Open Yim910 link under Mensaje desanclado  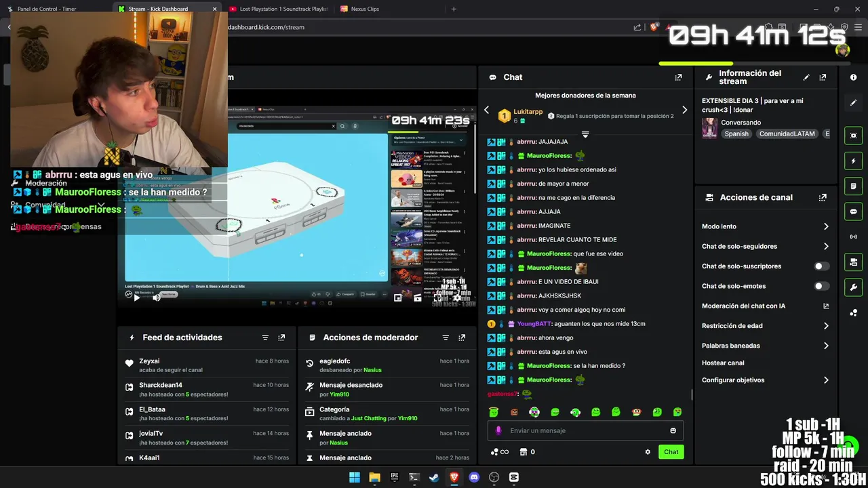click(339, 394)
